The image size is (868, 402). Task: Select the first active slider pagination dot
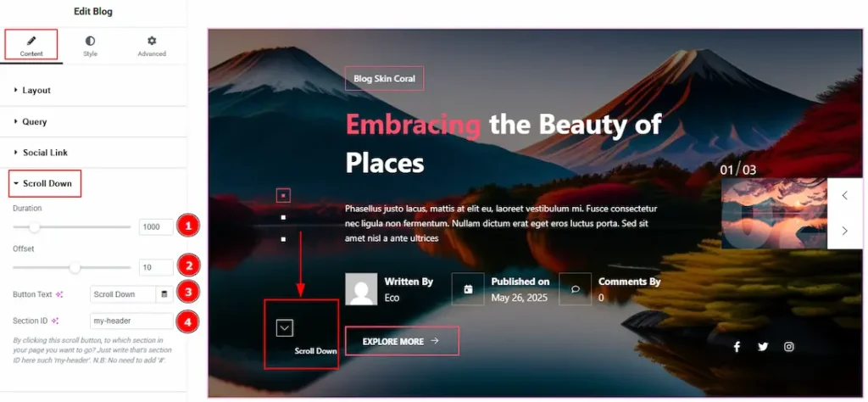pos(284,195)
